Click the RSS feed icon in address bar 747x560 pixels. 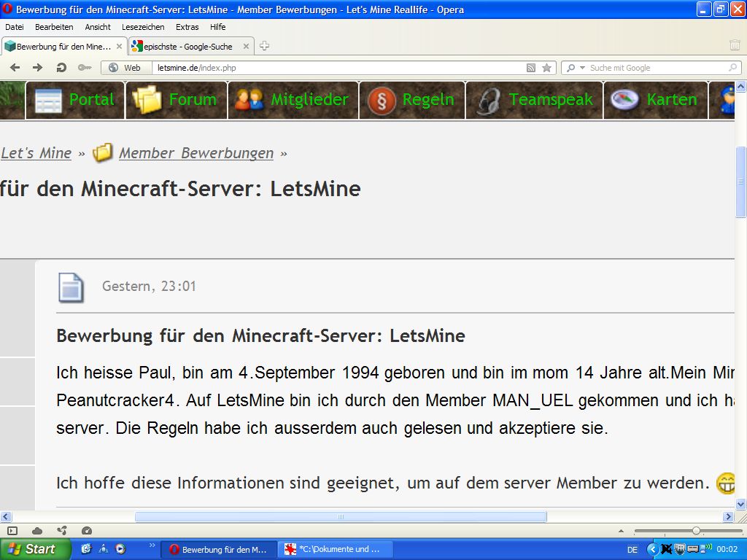(x=531, y=68)
